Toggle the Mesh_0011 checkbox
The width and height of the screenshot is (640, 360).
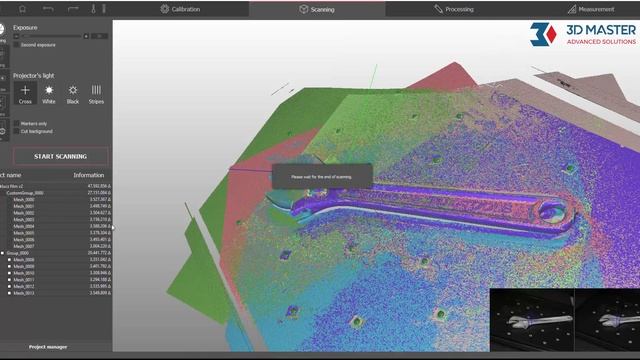(9, 280)
